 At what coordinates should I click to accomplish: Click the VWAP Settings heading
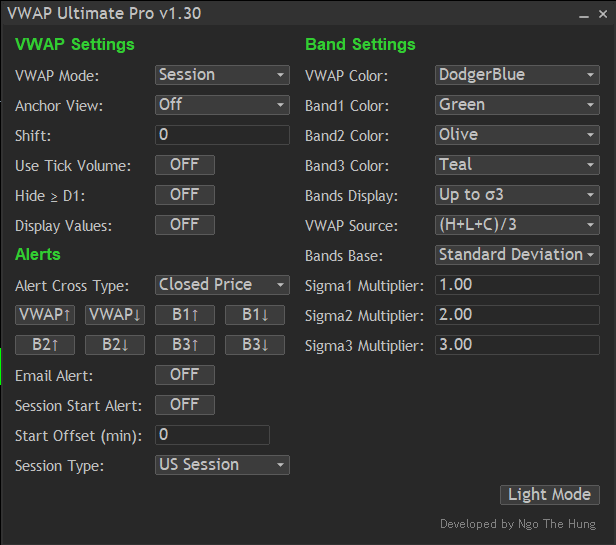pyautogui.click(x=75, y=44)
